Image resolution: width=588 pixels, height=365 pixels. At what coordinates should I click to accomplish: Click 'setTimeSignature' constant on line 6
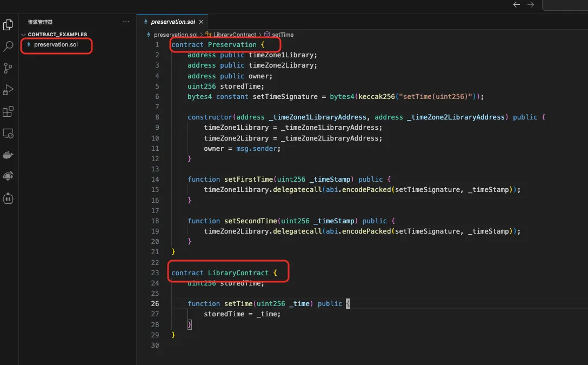coord(285,96)
